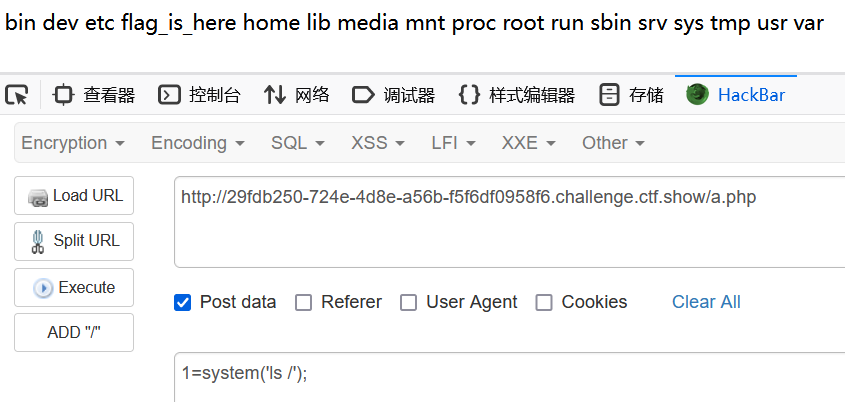Uncheck the Post data checkbox
This screenshot has height=402, width=845.
click(182, 302)
